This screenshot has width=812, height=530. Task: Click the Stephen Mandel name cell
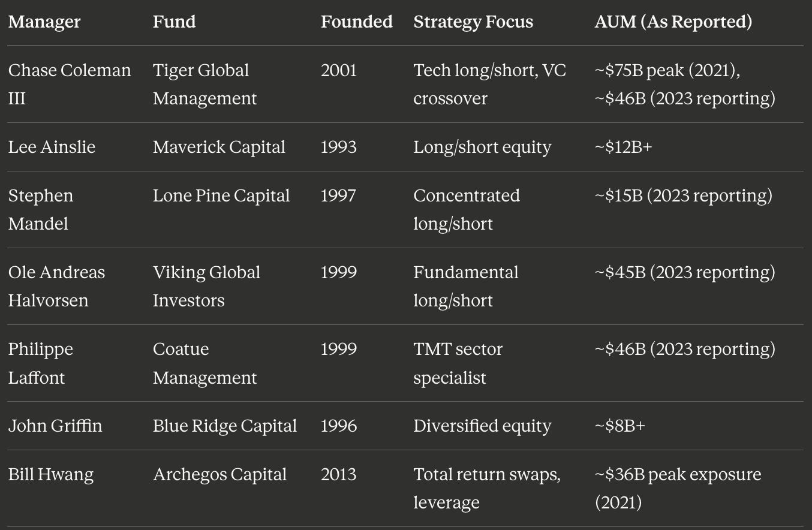tap(41, 209)
